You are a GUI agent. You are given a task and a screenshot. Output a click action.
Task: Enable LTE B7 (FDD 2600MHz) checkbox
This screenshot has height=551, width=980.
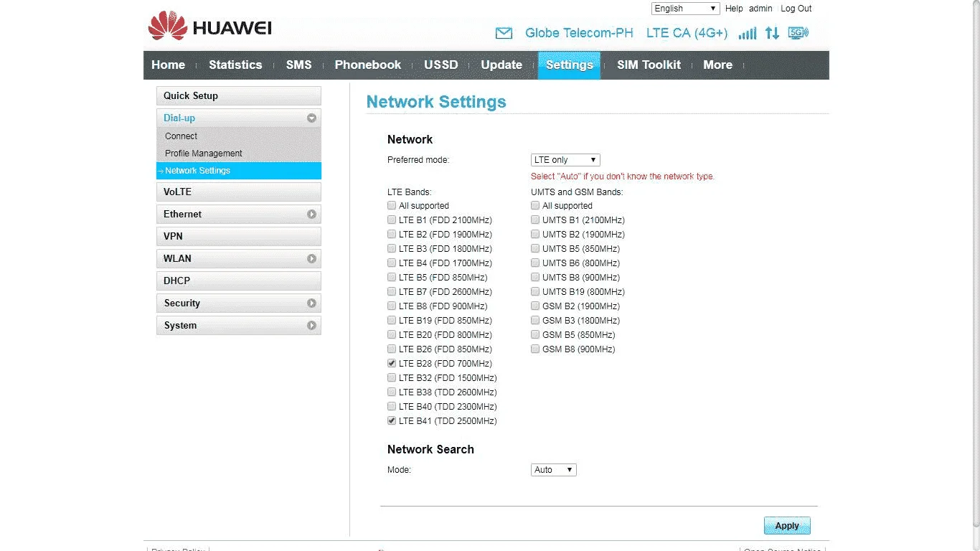coord(392,292)
